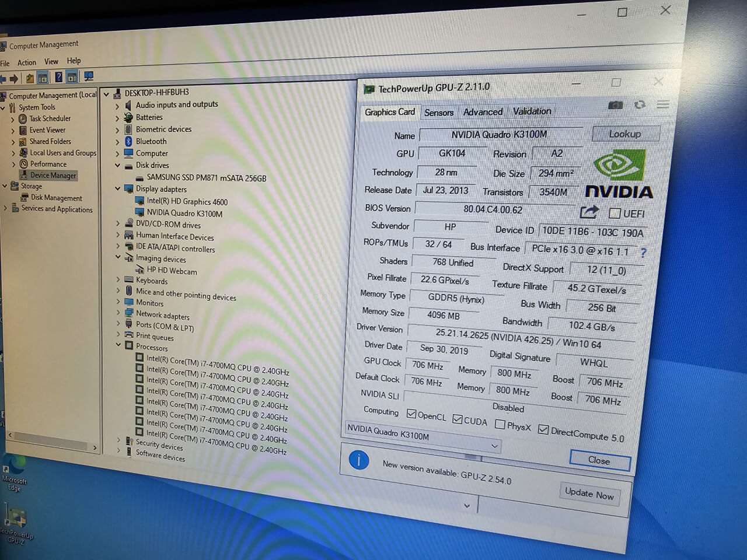This screenshot has height=560, width=747.
Task: Click the Bus Interface question mark
Action: pos(643,253)
